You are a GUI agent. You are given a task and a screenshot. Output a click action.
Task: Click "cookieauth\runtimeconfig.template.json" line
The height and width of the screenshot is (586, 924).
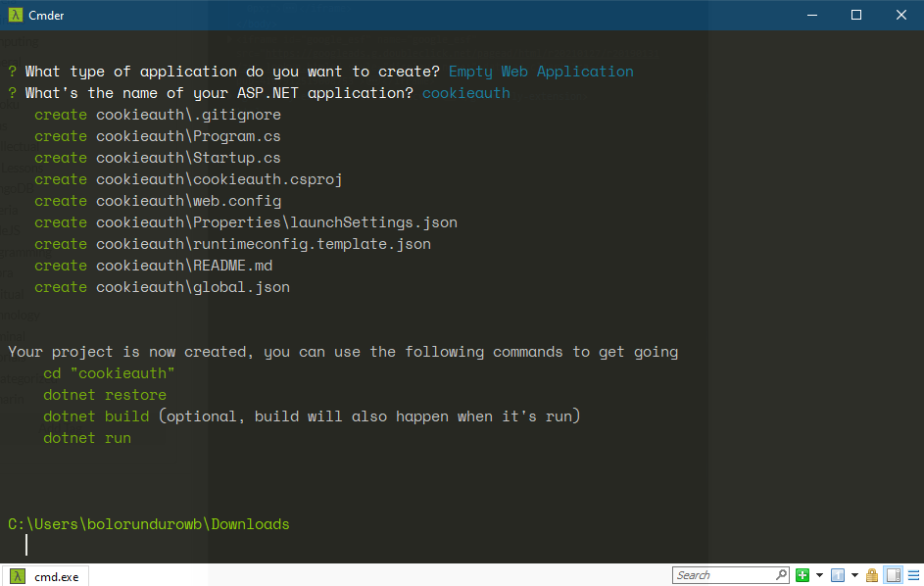click(x=264, y=244)
